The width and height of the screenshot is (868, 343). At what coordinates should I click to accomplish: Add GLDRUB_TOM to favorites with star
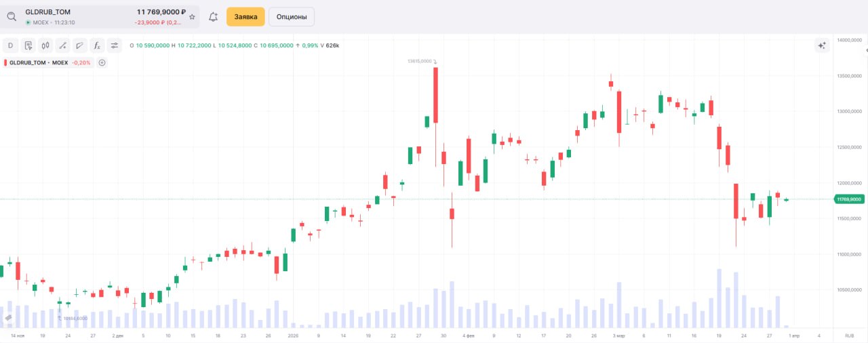pyautogui.click(x=192, y=16)
